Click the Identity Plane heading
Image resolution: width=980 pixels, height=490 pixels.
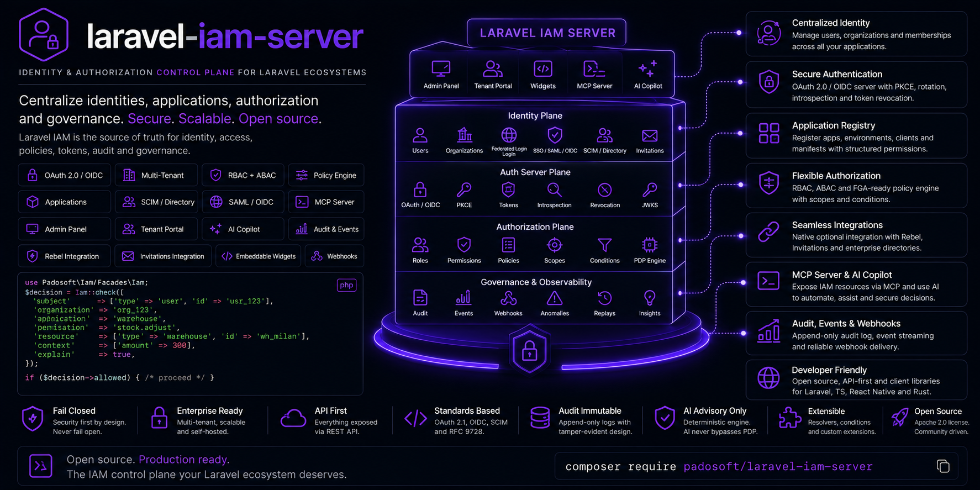535,115
